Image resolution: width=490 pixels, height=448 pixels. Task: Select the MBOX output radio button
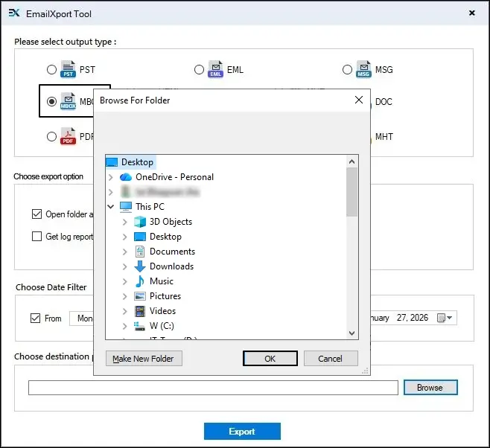pos(51,101)
